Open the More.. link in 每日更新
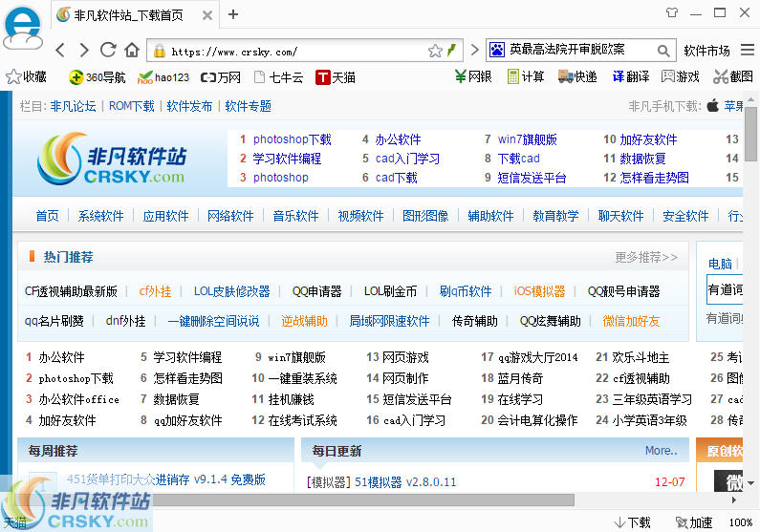 (x=662, y=451)
